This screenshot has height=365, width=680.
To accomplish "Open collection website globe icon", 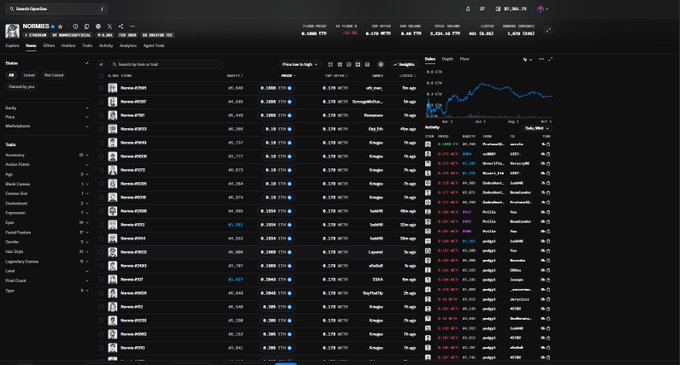I will pyautogui.click(x=98, y=26).
